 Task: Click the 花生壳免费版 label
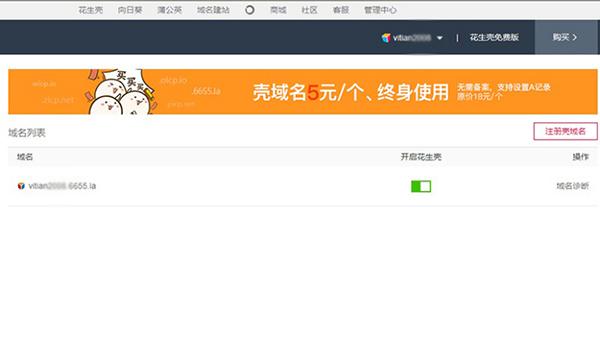(x=494, y=37)
